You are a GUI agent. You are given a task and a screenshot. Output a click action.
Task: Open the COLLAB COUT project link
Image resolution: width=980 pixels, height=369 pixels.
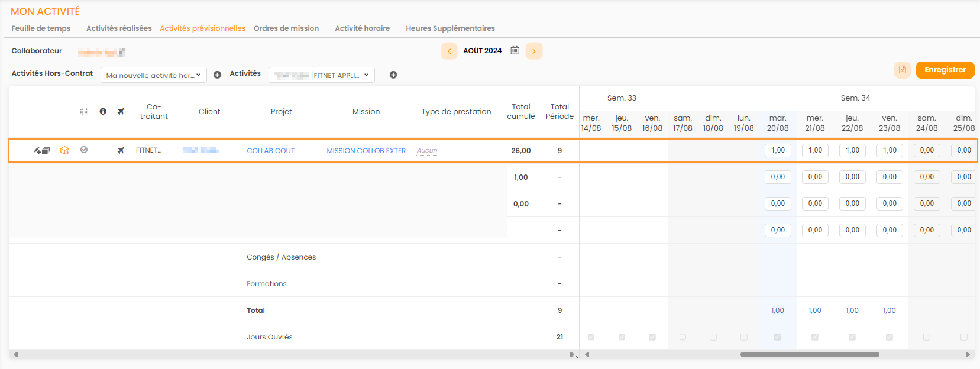(270, 151)
